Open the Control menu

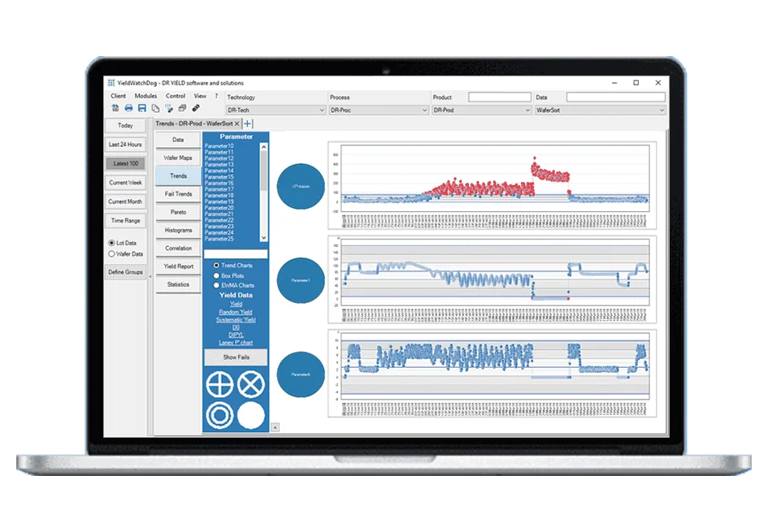[176, 96]
